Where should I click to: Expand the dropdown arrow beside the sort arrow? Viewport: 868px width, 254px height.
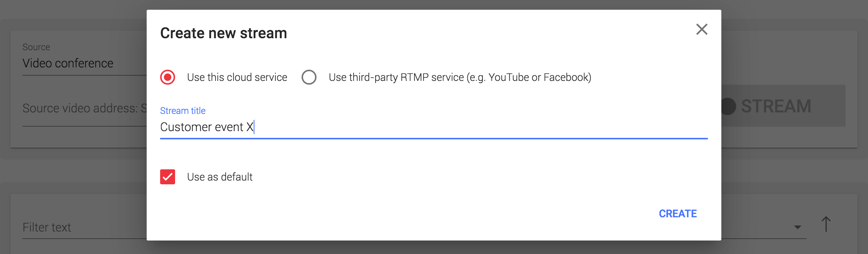coord(797,227)
